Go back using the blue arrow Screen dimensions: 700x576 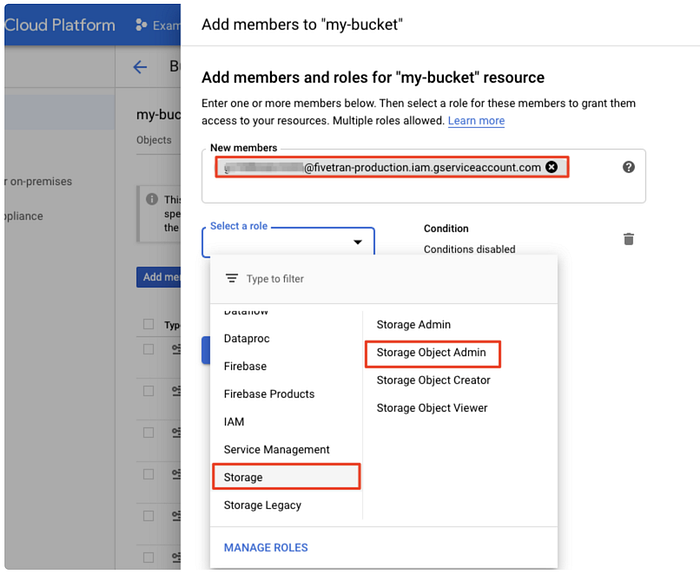140,67
